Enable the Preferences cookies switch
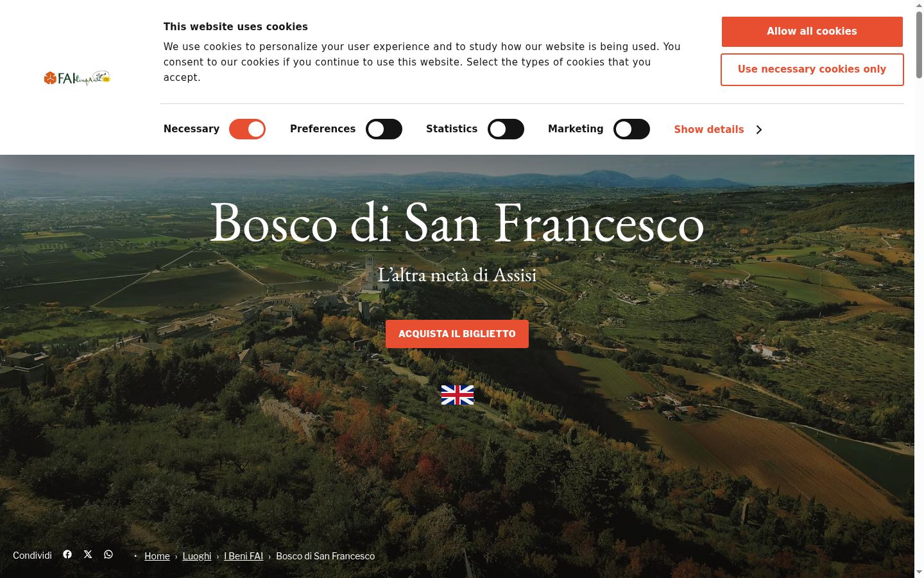The image size is (924, 578). [x=384, y=129]
